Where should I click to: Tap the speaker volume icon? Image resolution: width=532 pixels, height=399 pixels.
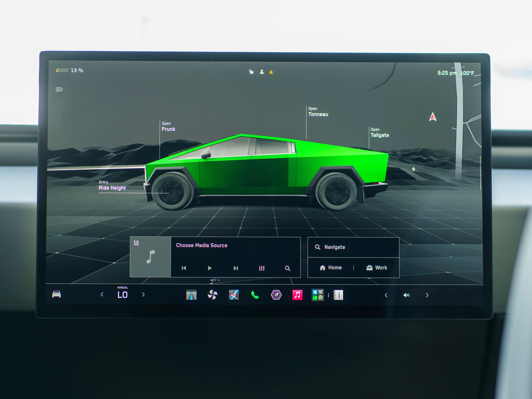pos(406,295)
